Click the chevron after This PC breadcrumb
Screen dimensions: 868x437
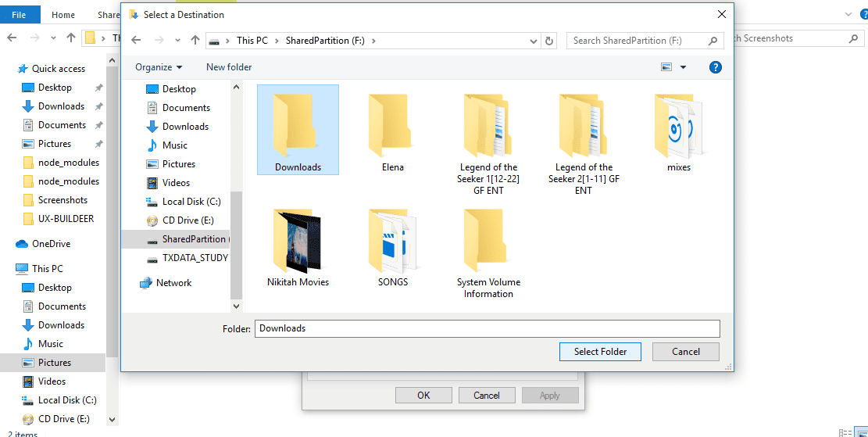click(277, 41)
